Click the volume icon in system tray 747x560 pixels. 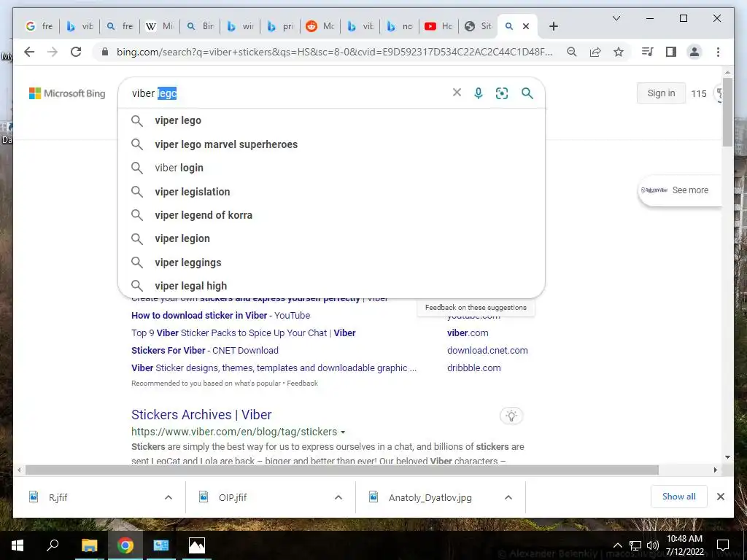[653, 545]
